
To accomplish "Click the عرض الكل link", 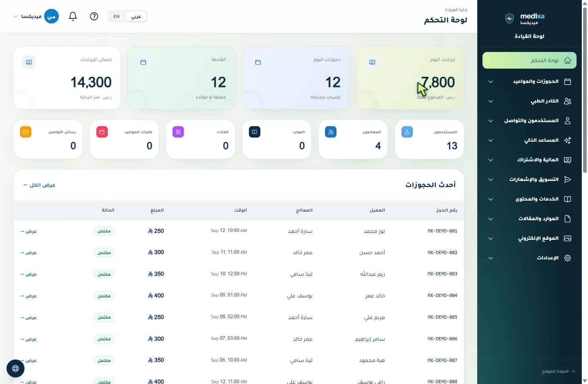I will point(39,185).
